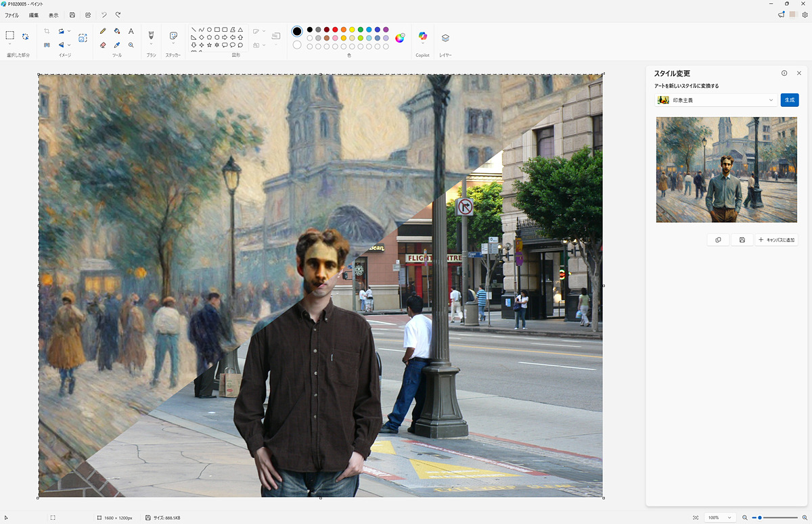Image resolution: width=812 pixels, height=524 pixels.
Task: Expand the 印象主義 style dropdown
Action: click(717, 100)
